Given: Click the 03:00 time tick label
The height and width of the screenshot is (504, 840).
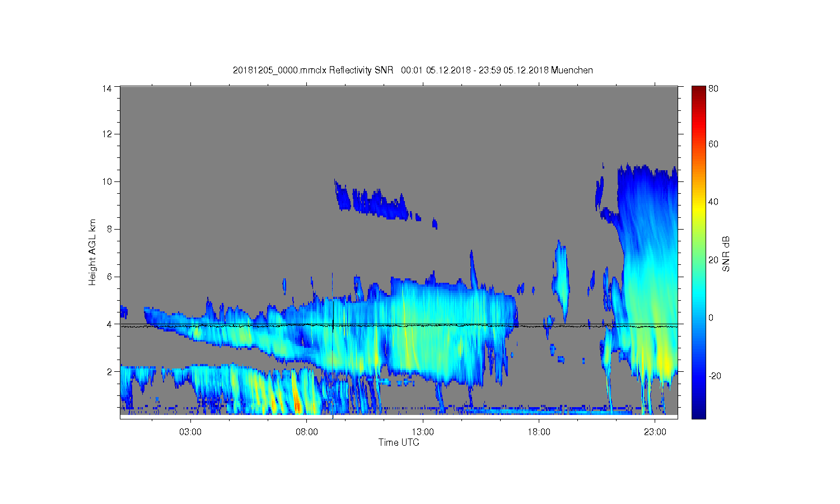Looking at the screenshot, I should tap(190, 432).
